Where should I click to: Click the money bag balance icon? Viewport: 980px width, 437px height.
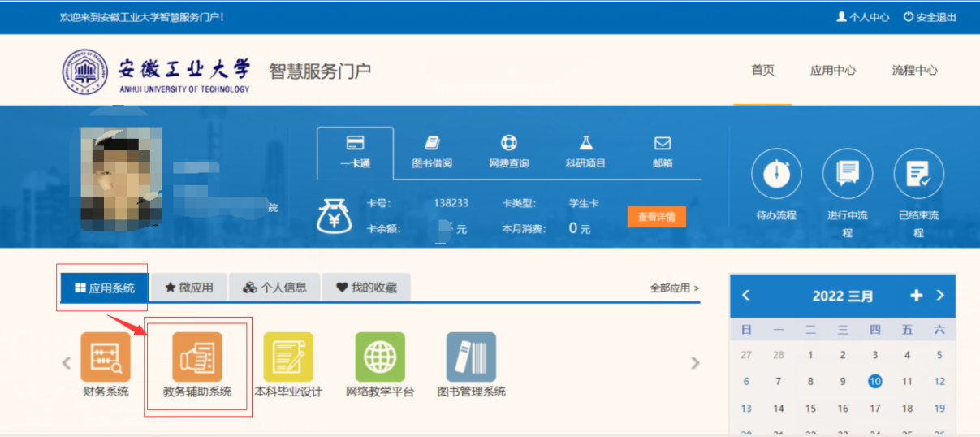[x=333, y=217]
